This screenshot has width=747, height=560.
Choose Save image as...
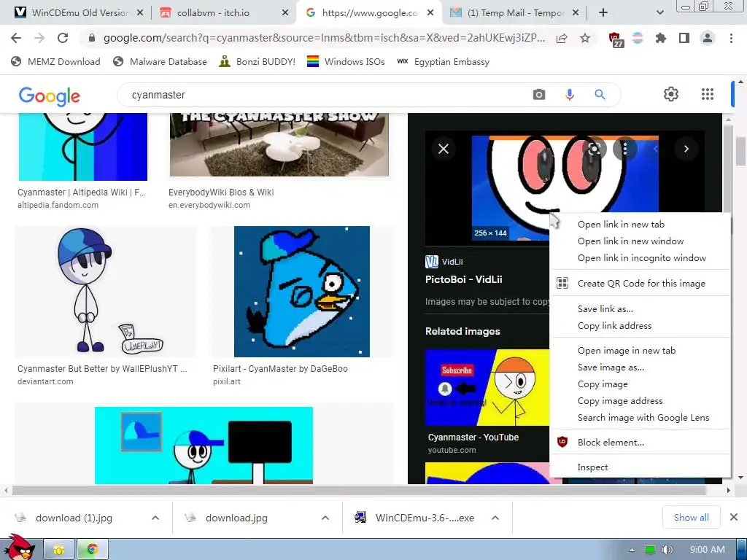click(640, 367)
